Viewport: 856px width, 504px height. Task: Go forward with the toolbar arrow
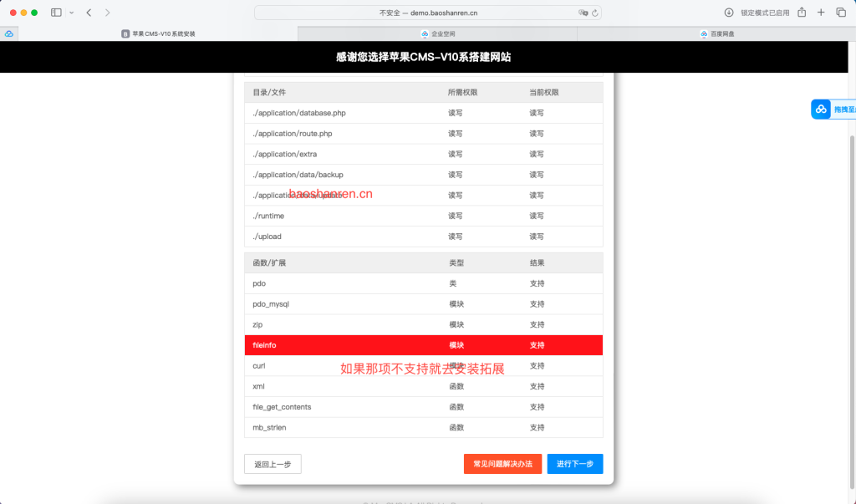[108, 13]
